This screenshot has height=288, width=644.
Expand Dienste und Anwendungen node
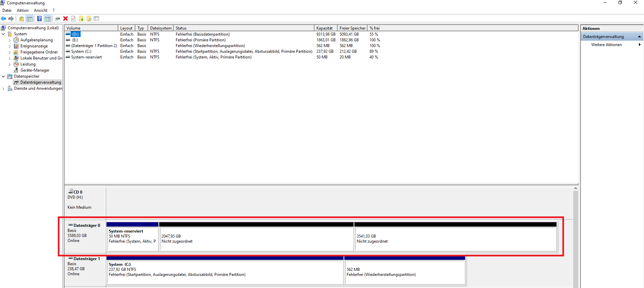pos(3,88)
